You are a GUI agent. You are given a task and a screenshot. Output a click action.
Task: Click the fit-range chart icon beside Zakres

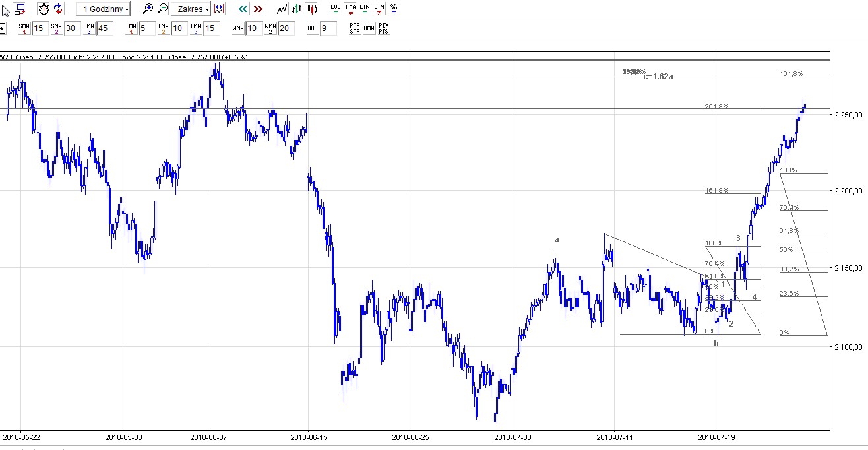click(x=219, y=9)
